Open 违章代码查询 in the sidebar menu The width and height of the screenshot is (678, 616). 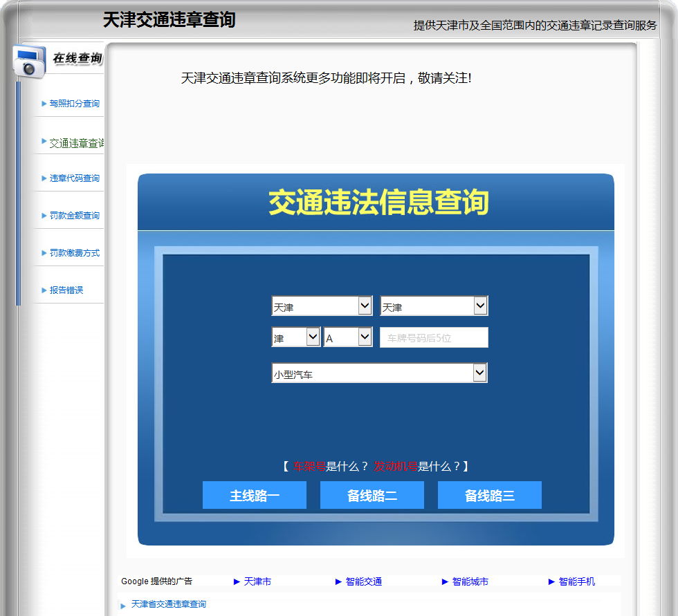pyautogui.click(x=75, y=178)
